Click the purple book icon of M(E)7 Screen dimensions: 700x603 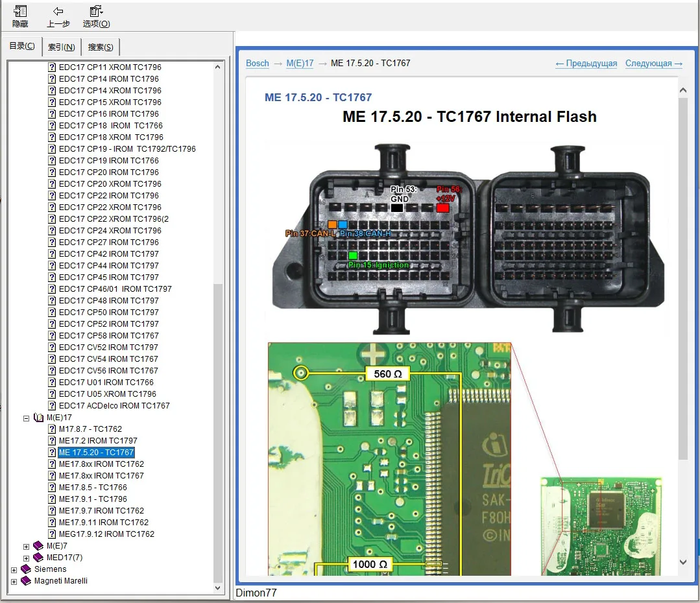tap(38, 545)
